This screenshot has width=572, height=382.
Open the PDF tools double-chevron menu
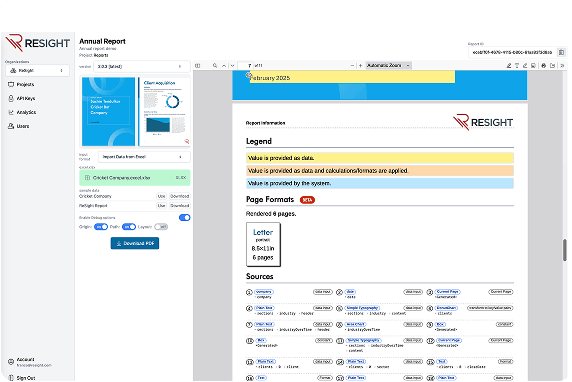(562, 66)
